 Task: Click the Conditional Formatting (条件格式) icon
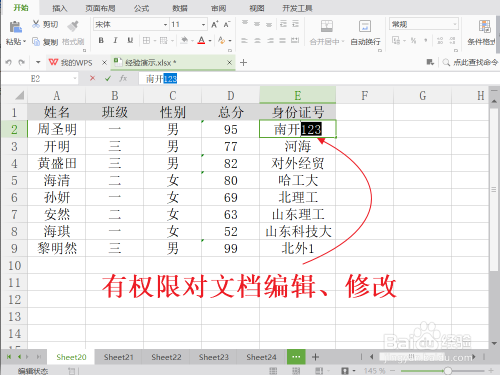tap(484, 26)
